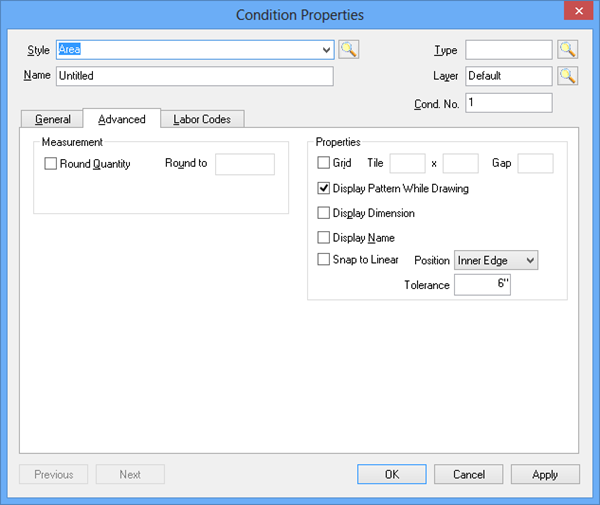This screenshot has height=505, width=600.
Task: Enable the Round Quantity checkbox
Action: point(51,163)
